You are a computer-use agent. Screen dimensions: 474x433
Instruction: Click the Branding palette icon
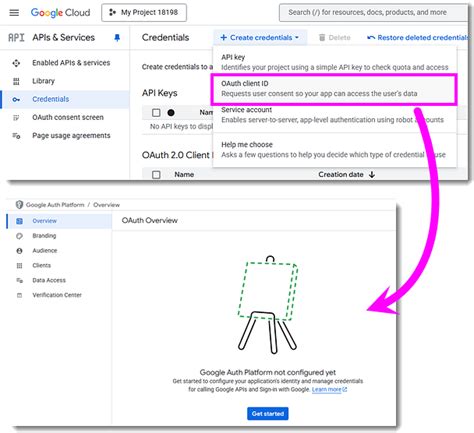tap(19, 236)
